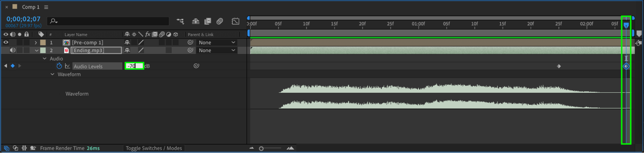644x153 pixels.
Task: Mute the Ending.mp3 audio speaker toggle
Action: [13, 50]
